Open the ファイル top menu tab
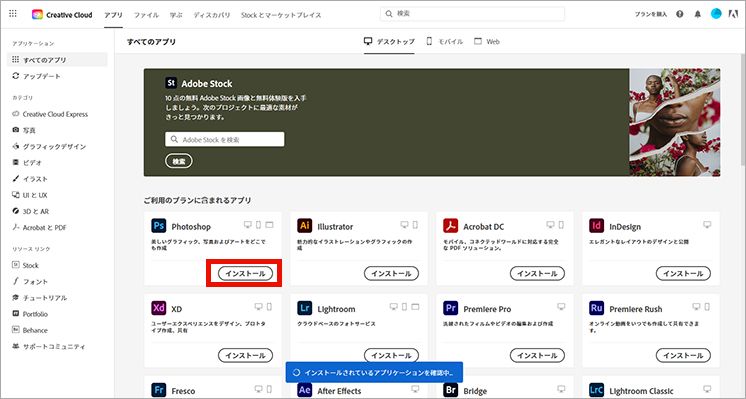Viewport: 746px width, 399px height. click(x=146, y=15)
